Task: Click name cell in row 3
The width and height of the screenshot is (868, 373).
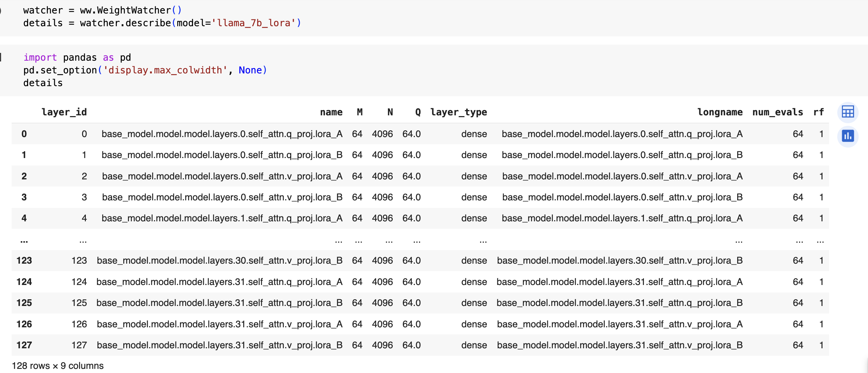Action: click(222, 197)
